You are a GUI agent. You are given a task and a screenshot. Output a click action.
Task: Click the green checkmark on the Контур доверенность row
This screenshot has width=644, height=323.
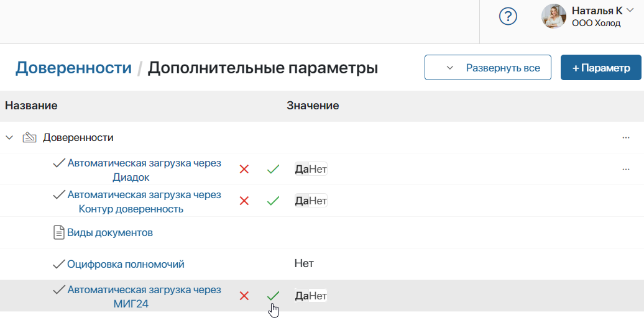[x=273, y=201]
